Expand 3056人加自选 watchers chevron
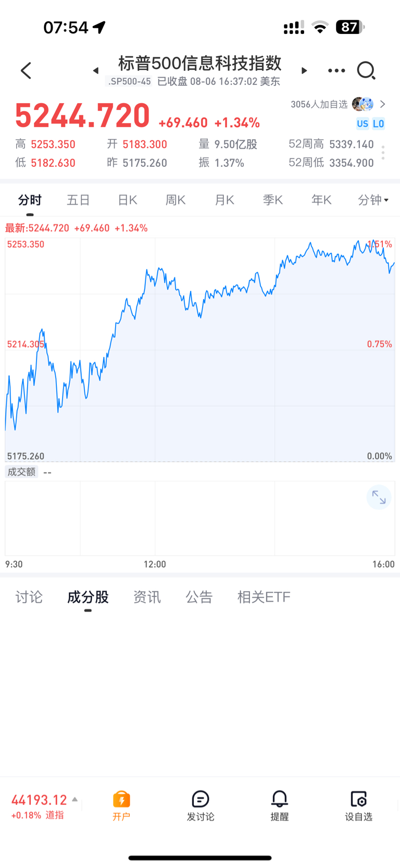400x868 pixels. pyautogui.click(x=383, y=104)
